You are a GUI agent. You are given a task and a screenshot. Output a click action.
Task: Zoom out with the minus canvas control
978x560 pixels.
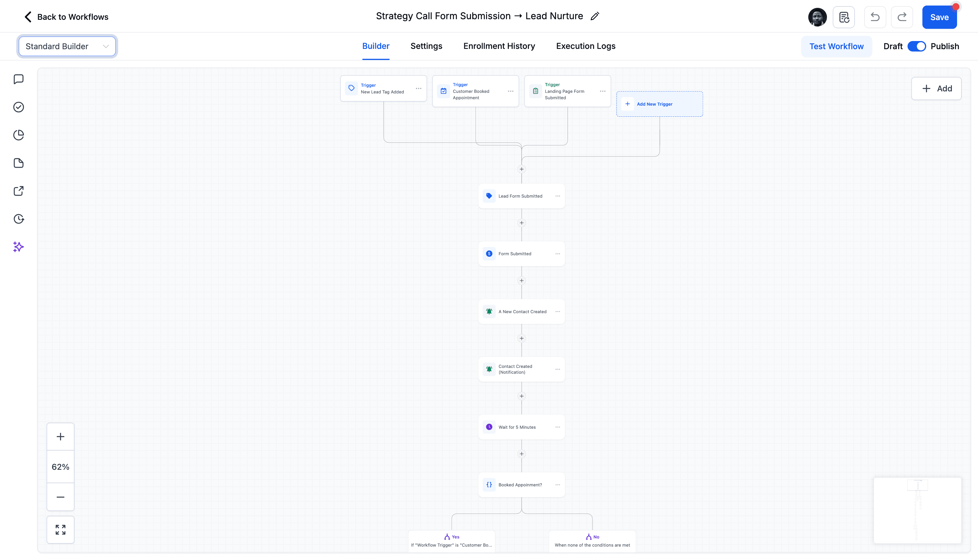pyautogui.click(x=60, y=497)
